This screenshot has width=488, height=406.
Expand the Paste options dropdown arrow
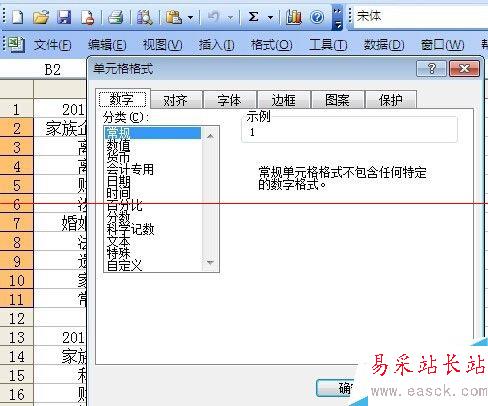click(x=190, y=17)
